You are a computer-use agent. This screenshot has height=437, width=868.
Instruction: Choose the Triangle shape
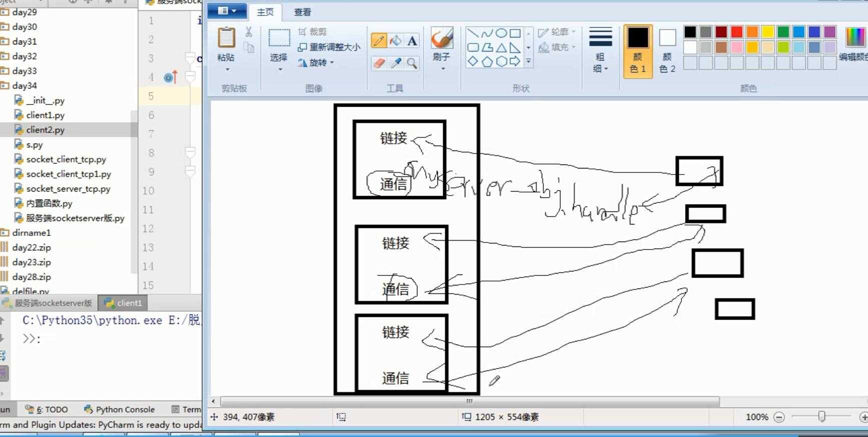(501, 47)
